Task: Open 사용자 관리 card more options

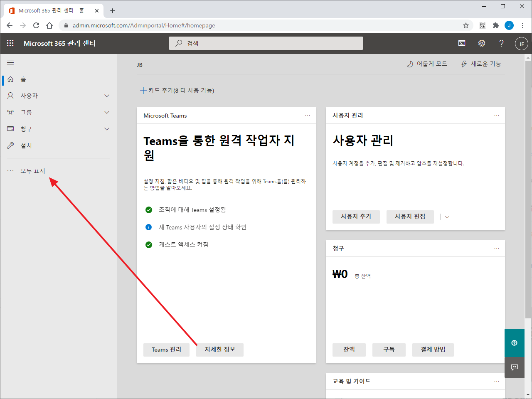Action: 497,116
